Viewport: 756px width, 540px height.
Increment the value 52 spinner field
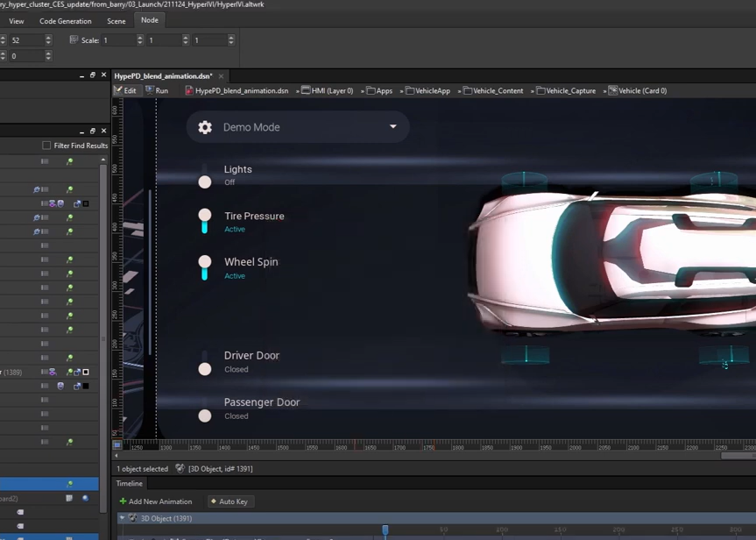(48, 38)
